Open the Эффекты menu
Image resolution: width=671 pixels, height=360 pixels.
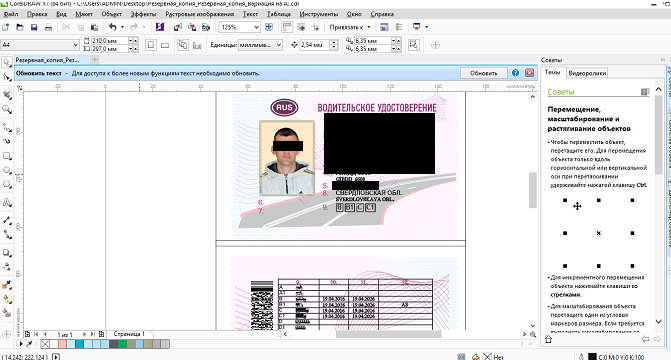point(143,14)
